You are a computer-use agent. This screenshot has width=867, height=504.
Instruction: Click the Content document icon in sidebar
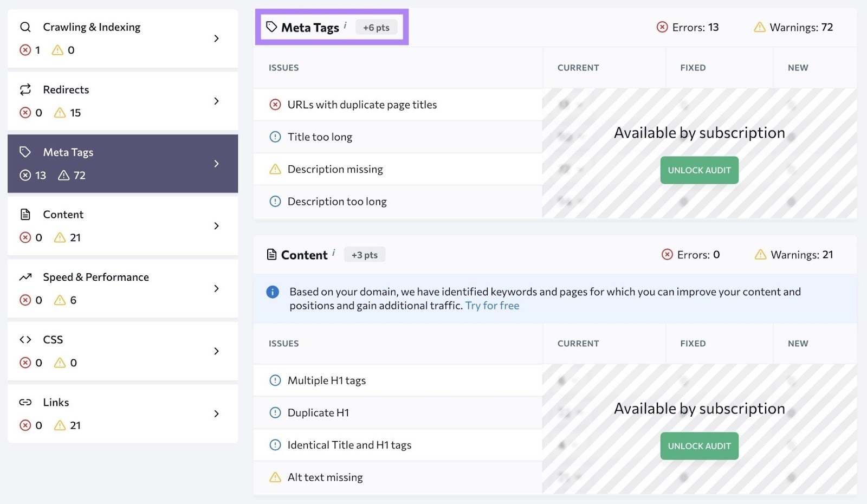25,215
